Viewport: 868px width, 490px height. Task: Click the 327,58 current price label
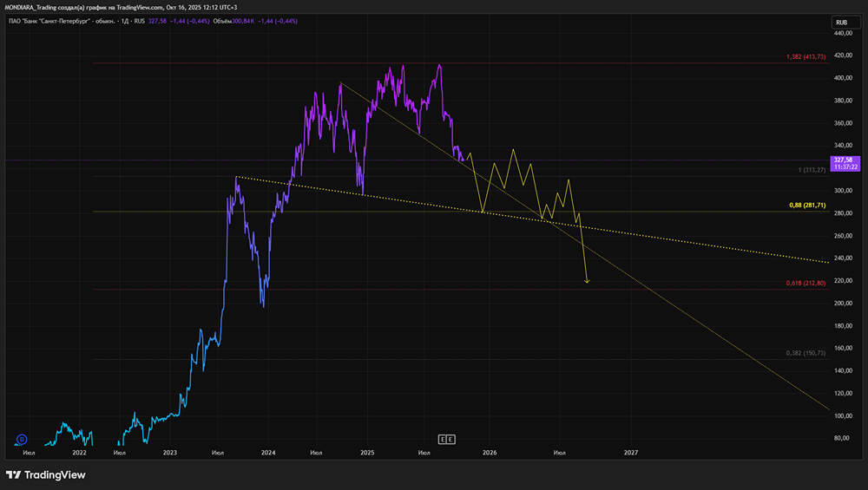click(843, 160)
